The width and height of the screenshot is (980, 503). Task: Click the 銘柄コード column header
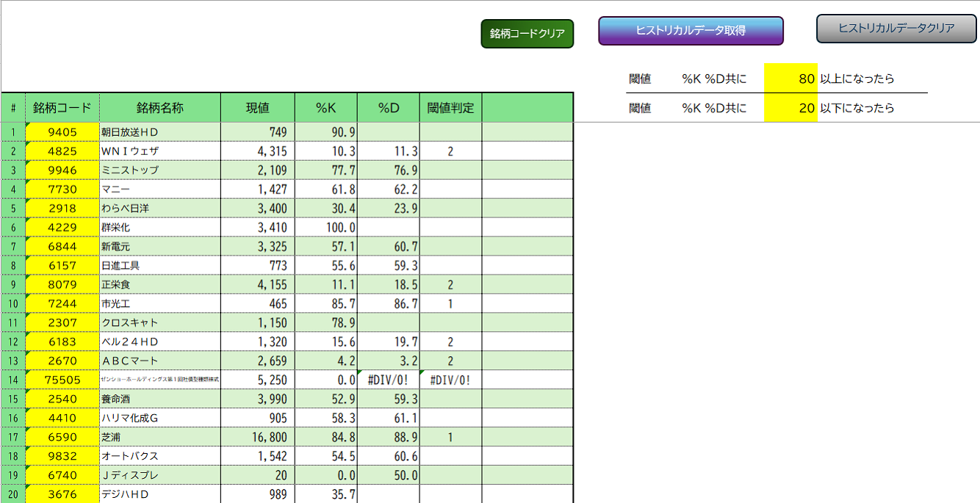62,108
